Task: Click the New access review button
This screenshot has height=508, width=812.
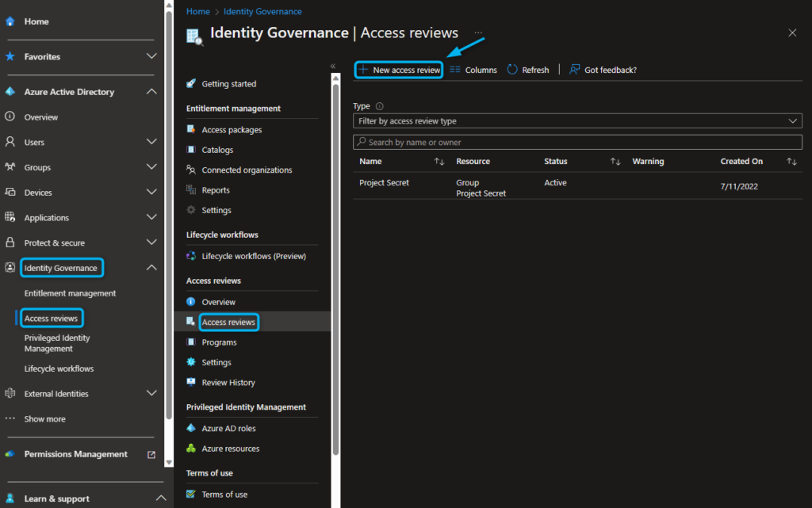Action: coord(399,70)
